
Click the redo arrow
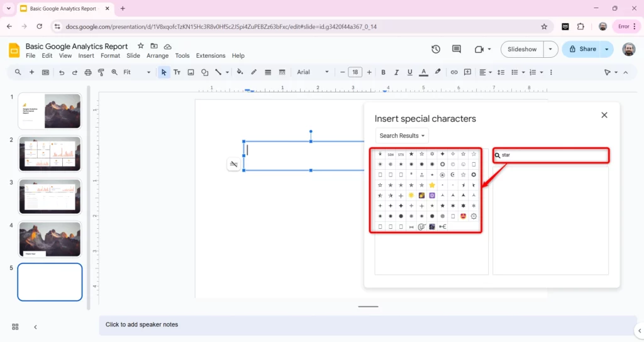[x=75, y=72]
